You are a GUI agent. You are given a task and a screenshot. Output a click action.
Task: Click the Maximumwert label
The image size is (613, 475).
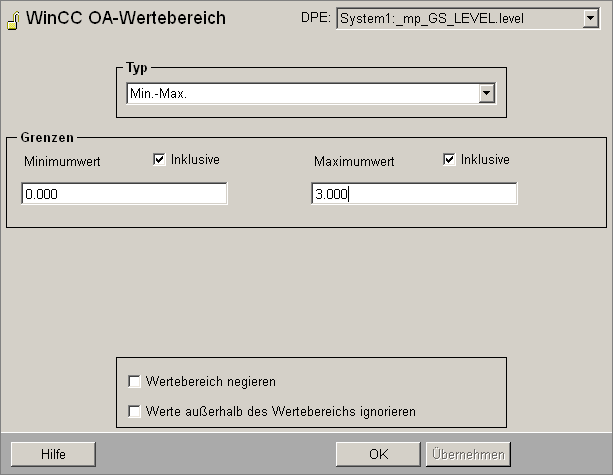(354, 161)
